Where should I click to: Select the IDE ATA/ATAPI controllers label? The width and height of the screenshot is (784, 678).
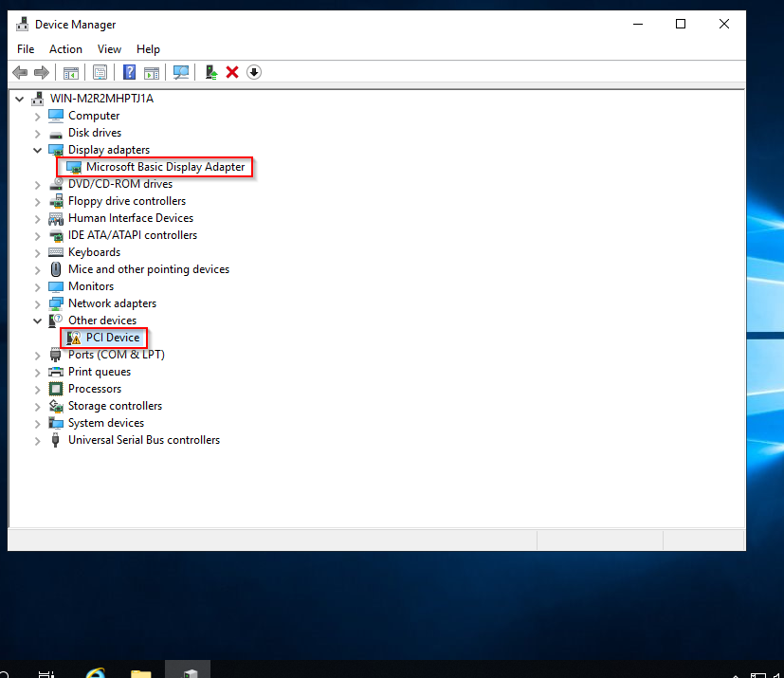[133, 235]
